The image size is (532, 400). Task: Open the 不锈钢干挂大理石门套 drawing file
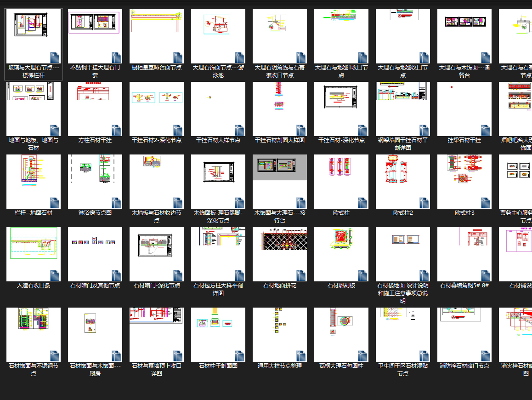click(95, 36)
